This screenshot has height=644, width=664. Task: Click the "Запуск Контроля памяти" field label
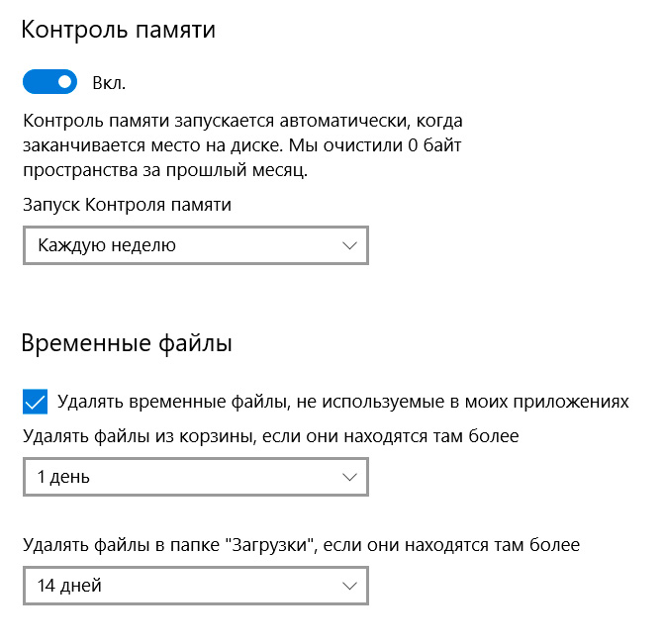pyautogui.click(x=127, y=206)
